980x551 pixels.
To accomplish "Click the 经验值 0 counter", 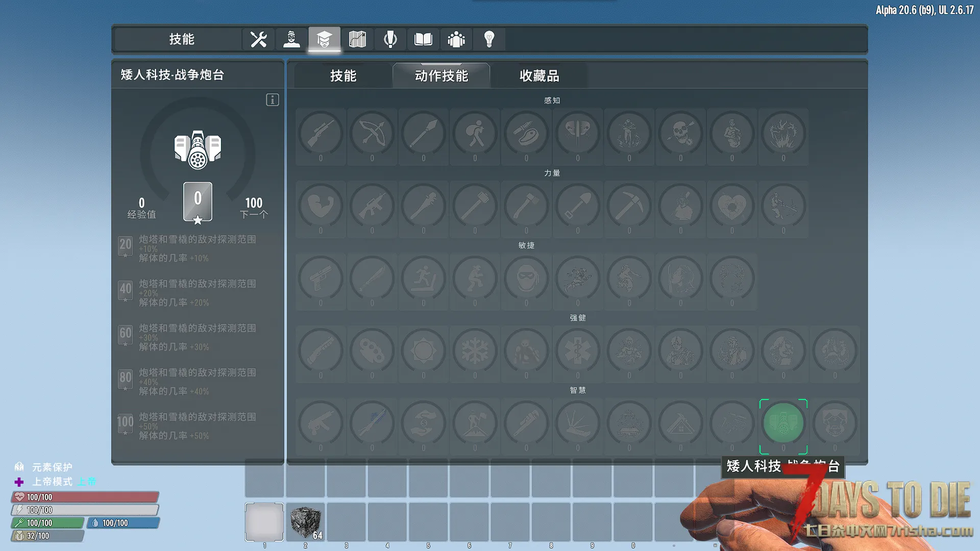I will [141, 208].
